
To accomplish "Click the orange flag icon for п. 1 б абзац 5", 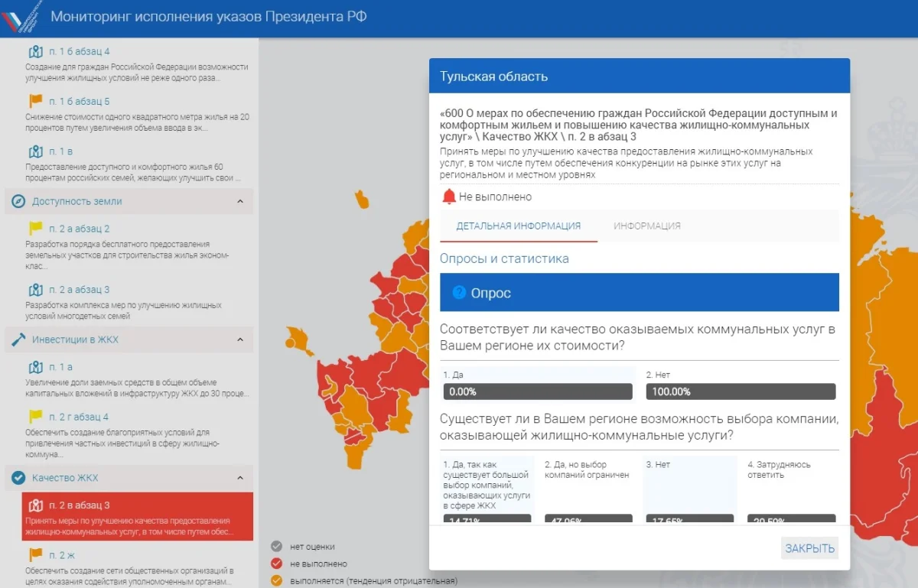I will pyautogui.click(x=35, y=101).
